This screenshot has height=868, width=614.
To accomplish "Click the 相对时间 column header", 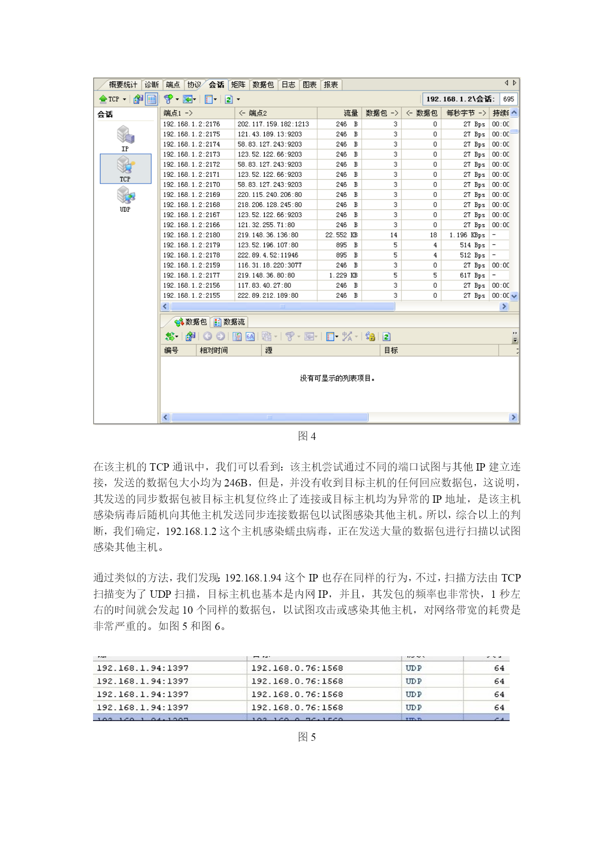I will click(228, 350).
